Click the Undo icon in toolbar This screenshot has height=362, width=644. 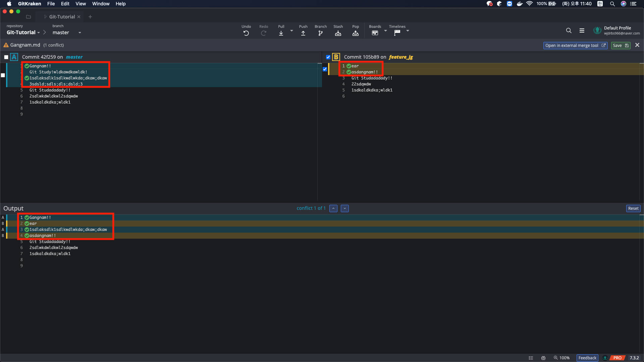coord(246,33)
